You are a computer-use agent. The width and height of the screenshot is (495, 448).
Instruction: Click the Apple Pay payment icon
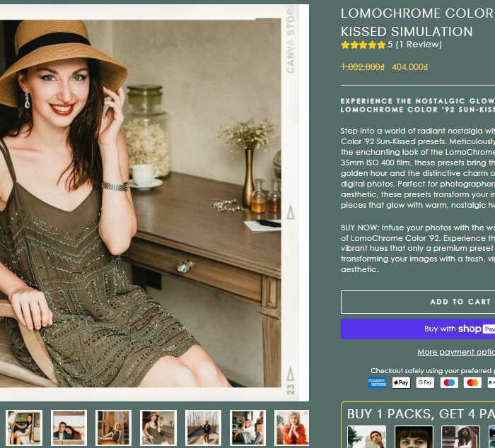coord(401,383)
